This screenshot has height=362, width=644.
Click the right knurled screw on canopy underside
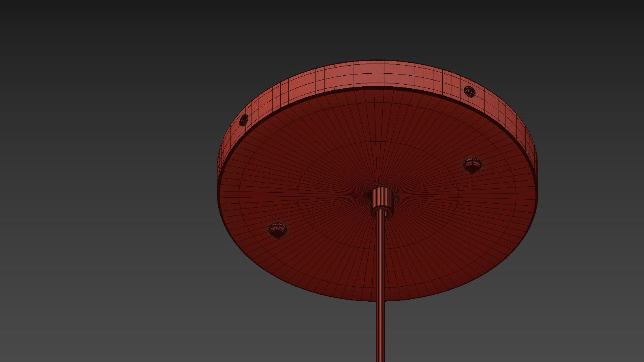tap(472, 165)
